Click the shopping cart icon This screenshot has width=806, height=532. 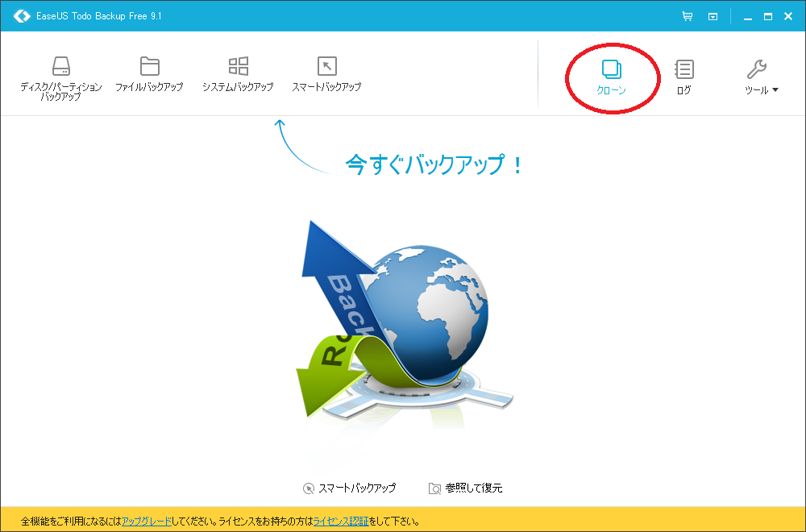pos(688,16)
